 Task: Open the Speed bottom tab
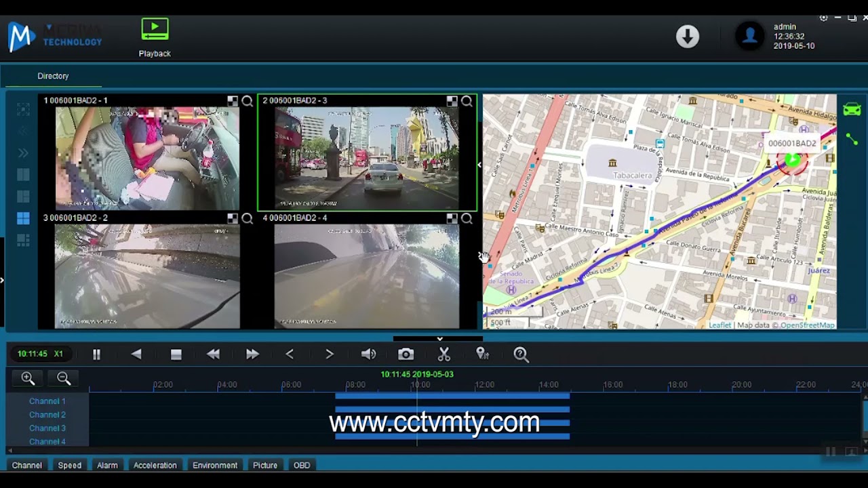click(x=70, y=466)
